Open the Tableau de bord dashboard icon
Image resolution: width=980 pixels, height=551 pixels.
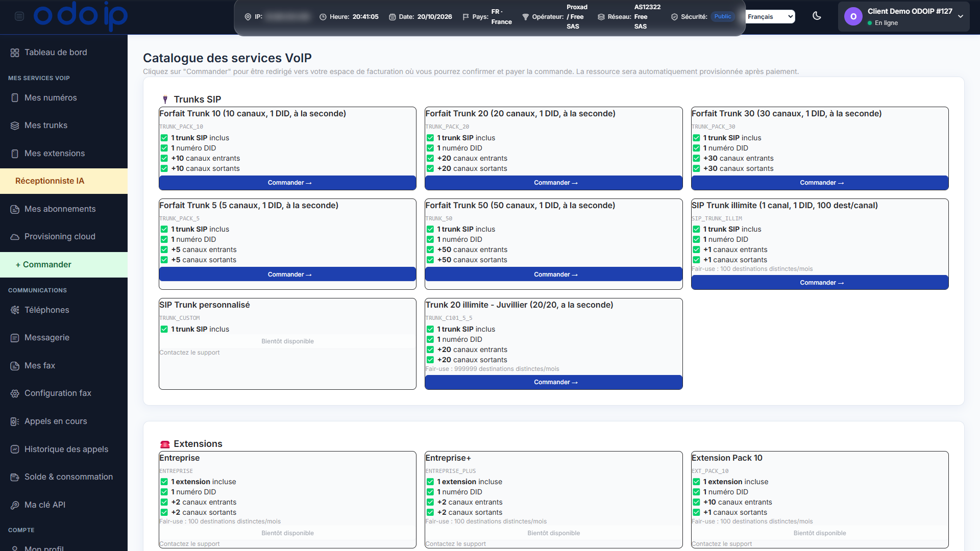(x=15, y=53)
